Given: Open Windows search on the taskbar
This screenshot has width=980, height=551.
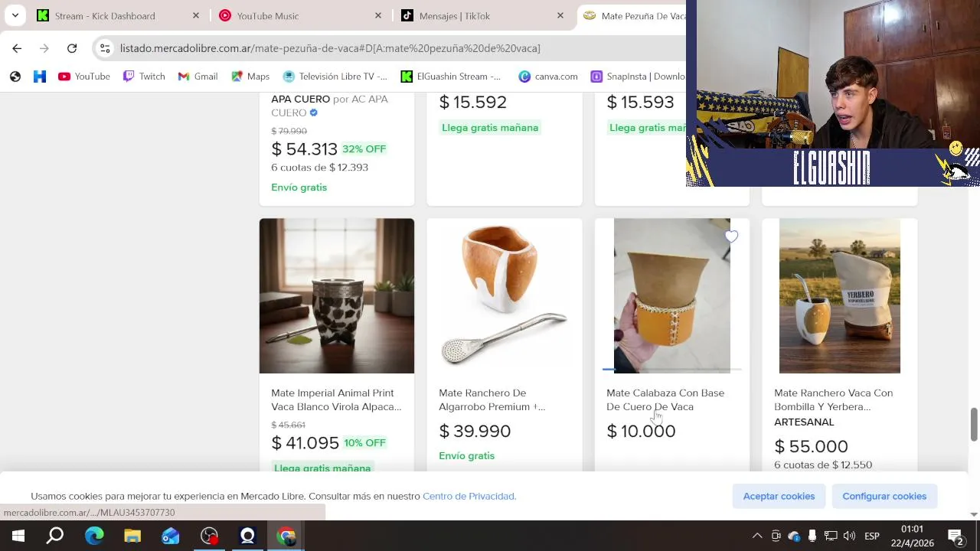Looking at the screenshot, I should click(55, 536).
